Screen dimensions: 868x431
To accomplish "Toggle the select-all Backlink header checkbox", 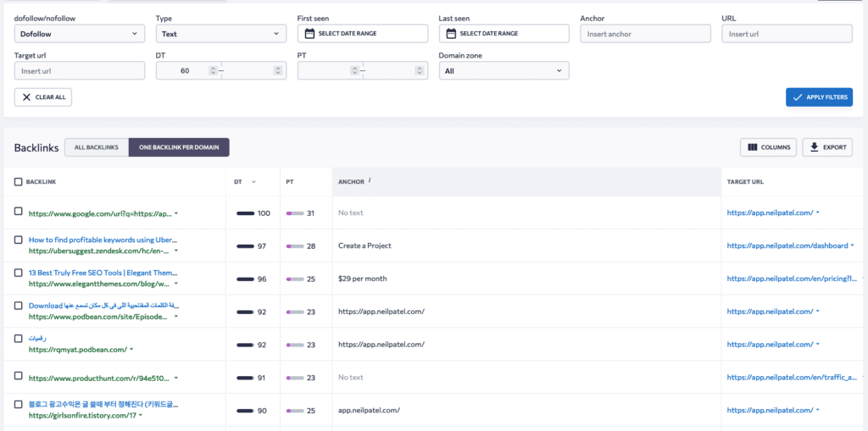I will click(x=19, y=181).
